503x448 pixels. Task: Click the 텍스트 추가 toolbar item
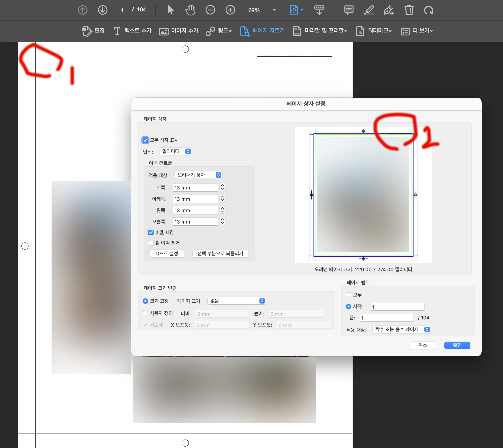point(133,31)
